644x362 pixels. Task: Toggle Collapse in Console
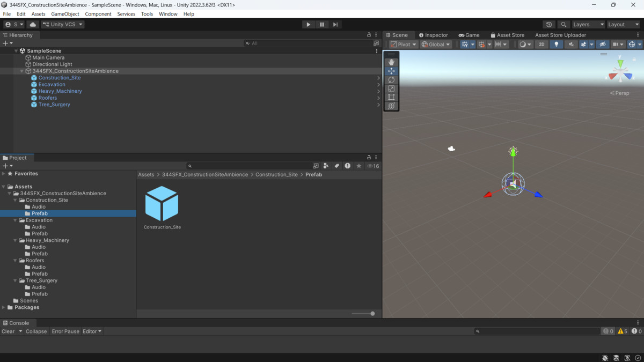[36, 331]
